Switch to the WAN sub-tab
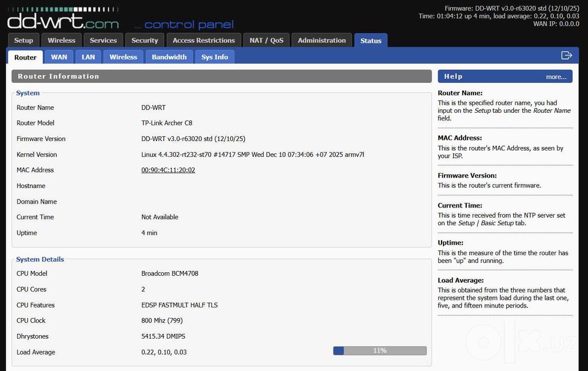 (59, 57)
